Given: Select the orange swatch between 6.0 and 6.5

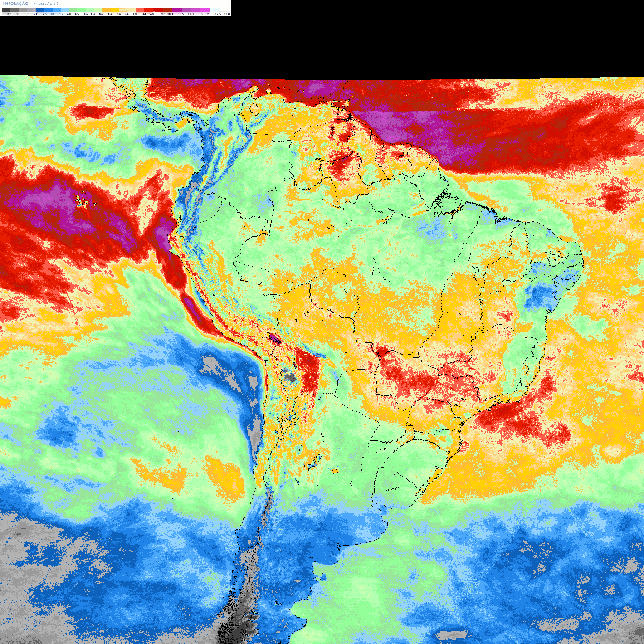Looking at the screenshot, I should click(106, 10).
